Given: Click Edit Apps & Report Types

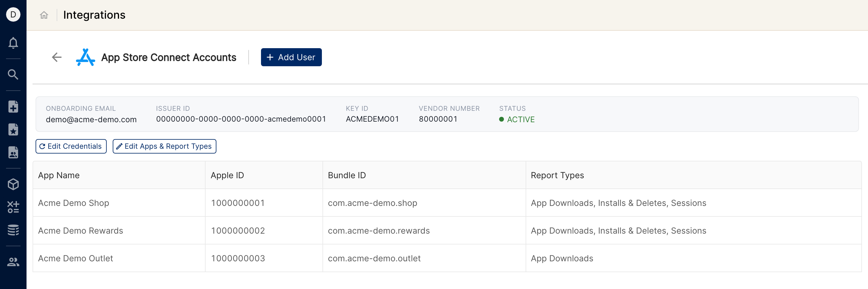Looking at the screenshot, I should click(x=165, y=146).
